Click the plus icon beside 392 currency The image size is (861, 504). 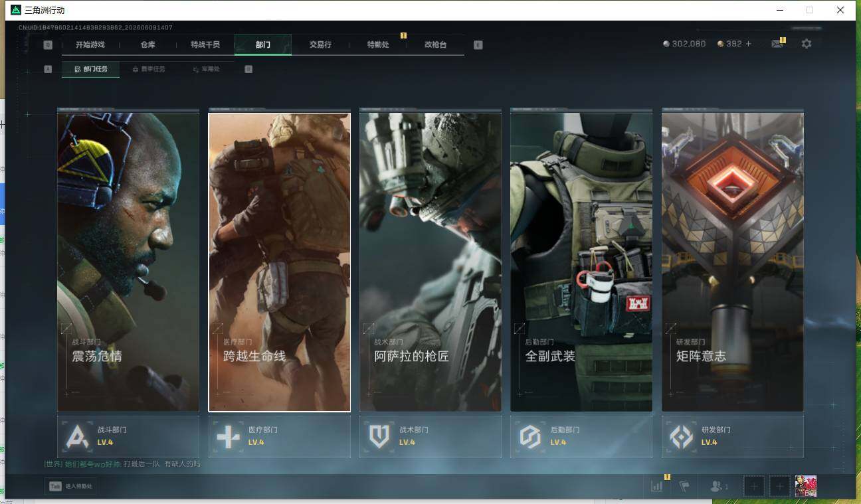pos(749,44)
